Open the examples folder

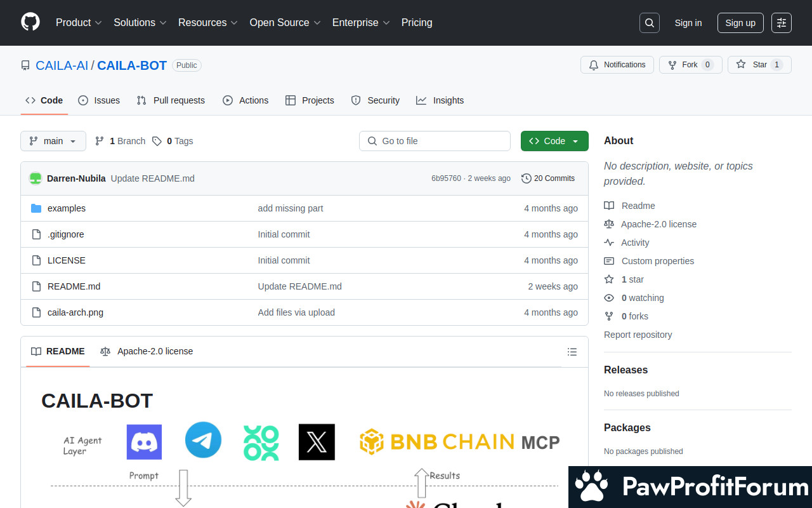67,208
